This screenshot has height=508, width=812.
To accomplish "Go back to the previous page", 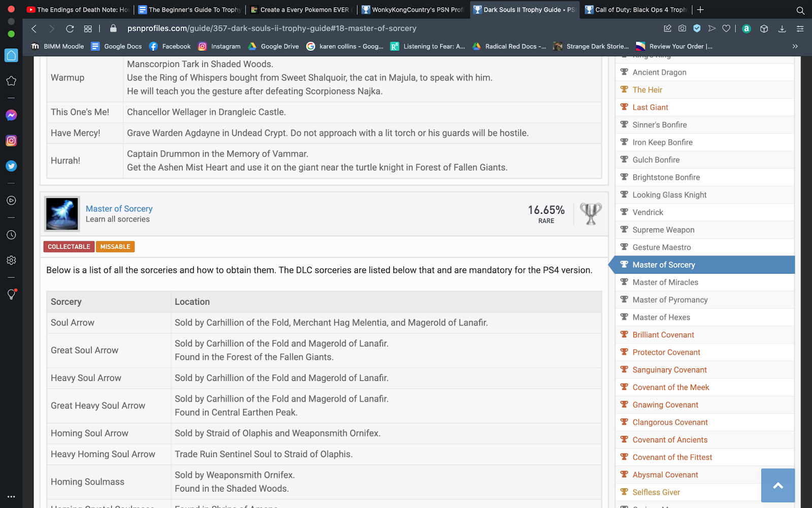I will pos(34,28).
